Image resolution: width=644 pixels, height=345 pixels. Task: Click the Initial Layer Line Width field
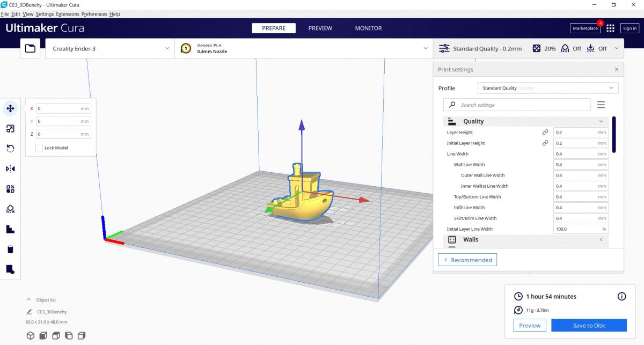[x=581, y=229]
